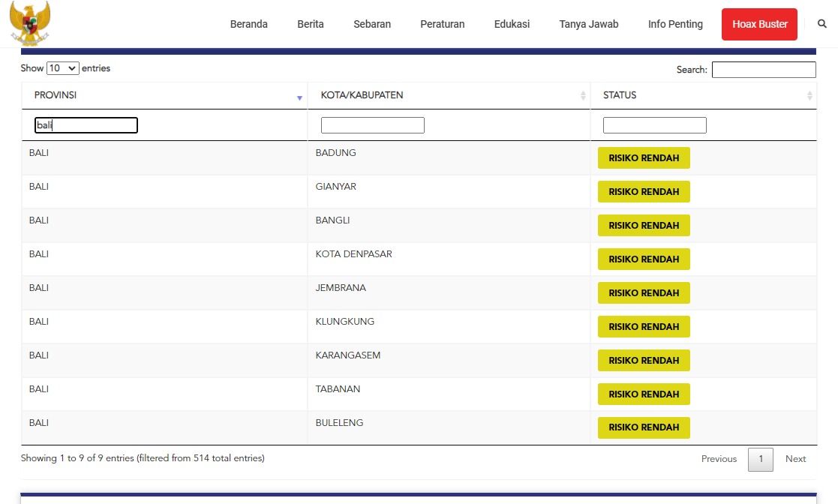
Task: Sort by Provinsi column arrow
Action: click(x=299, y=97)
